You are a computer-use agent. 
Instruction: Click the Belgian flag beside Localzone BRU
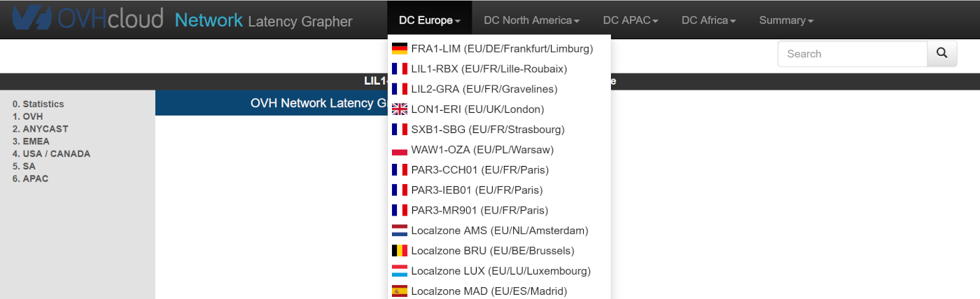click(400, 251)
